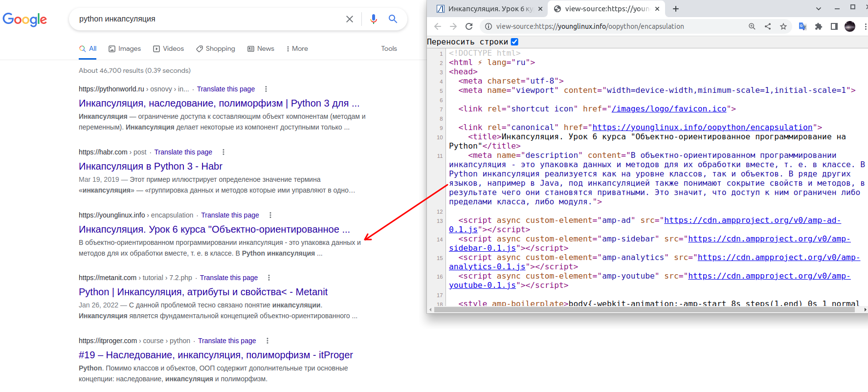Image resolution: width=868 pixels, height=392 pixels.
Task: Open Инкапсуляция в Python 3 - Habr link
Action: pyautogui.click(x=151, y=166)
